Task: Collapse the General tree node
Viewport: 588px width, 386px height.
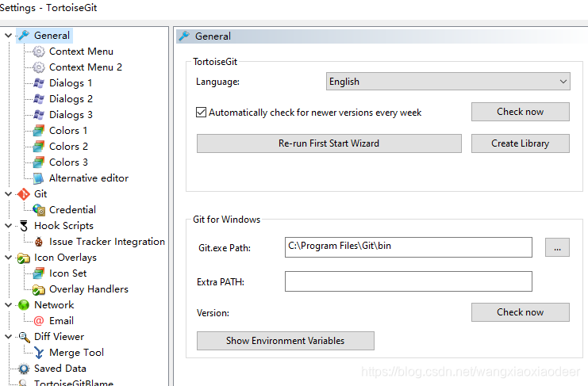Action: (8, 36)
